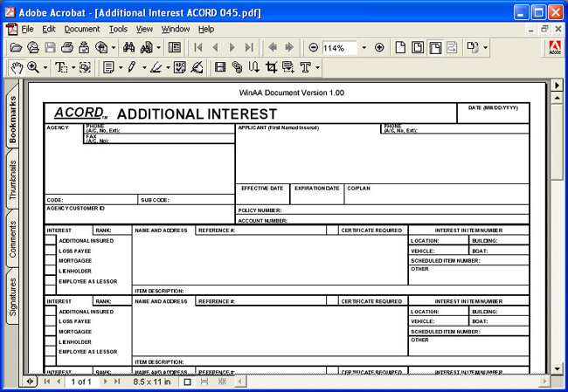This screenshot has height=392, width=568.
Task: Click the Zoom Out minus button
Action: (x=313, y=48)
